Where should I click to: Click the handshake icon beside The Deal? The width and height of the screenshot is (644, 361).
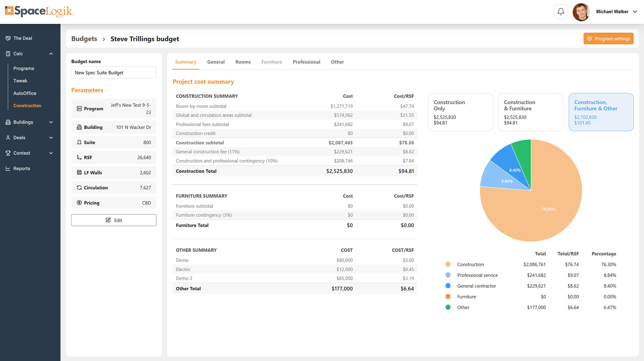(8, 38)
